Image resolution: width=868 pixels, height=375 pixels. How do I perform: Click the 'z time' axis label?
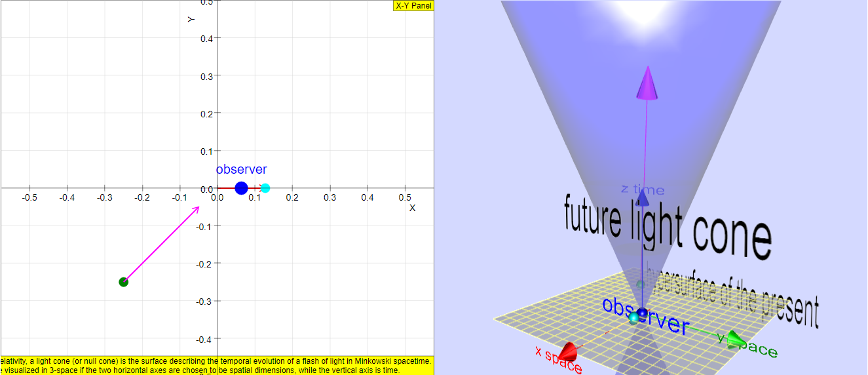click(643, 189)
